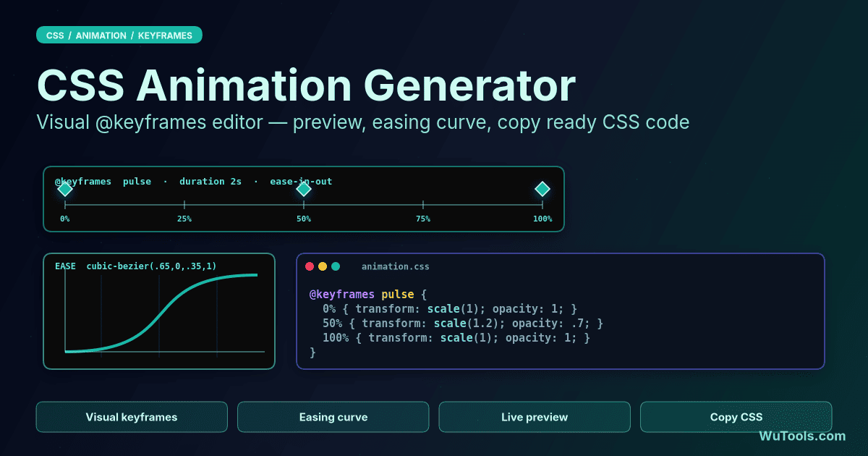Screen dimensions: 868x456
Task: Click the 100% timeline label
Action: [x=542, y=219]
